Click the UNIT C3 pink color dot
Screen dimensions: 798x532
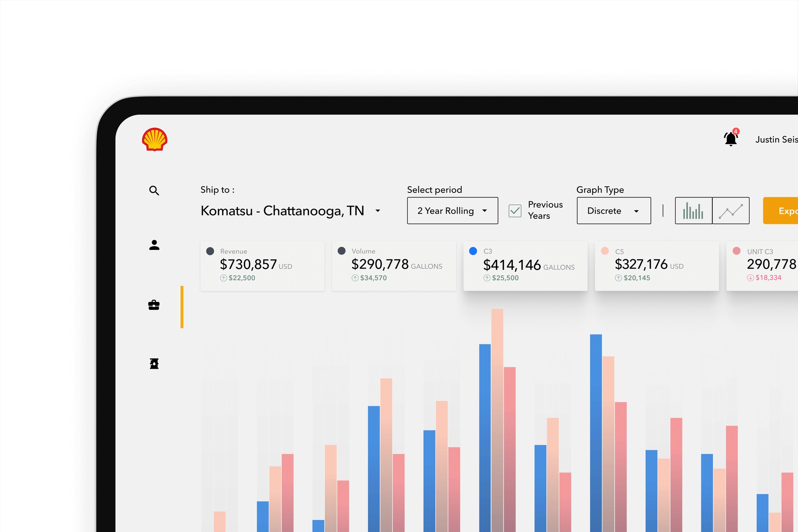(x=736, y=251)
